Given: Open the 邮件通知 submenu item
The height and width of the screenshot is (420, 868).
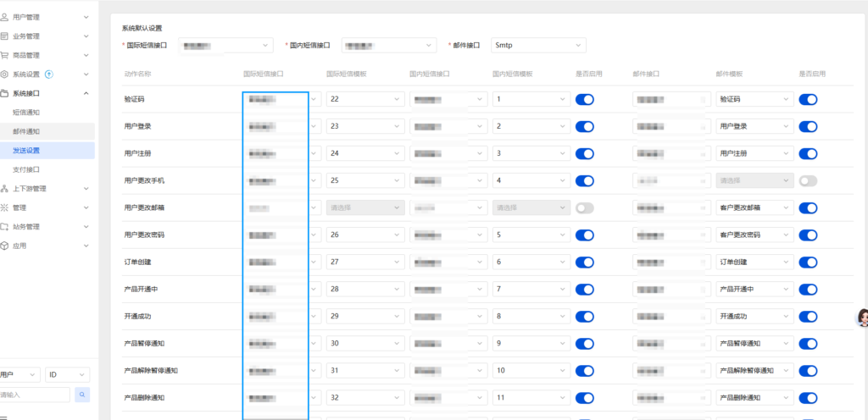Looking at the screenshot, I should point(47,131).
